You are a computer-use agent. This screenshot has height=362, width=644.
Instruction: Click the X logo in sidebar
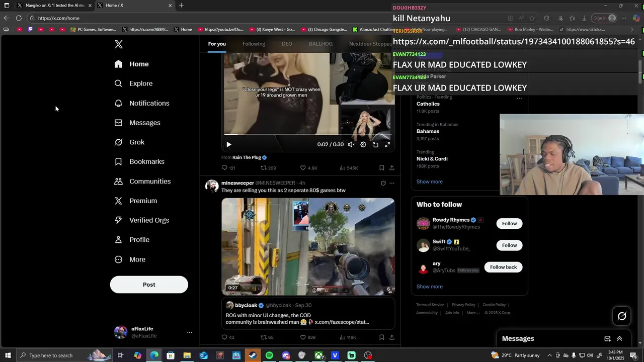[119, 44]
